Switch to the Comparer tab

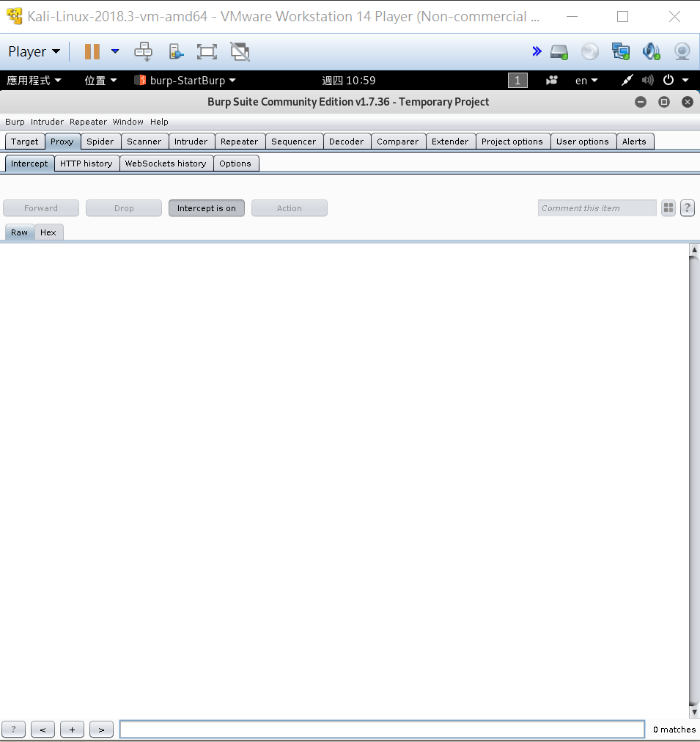[x=398, y=142]
